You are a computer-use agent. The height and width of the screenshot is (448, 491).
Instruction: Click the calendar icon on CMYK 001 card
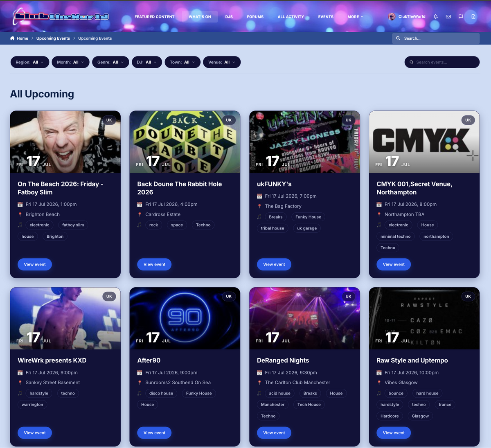[379, 204]
